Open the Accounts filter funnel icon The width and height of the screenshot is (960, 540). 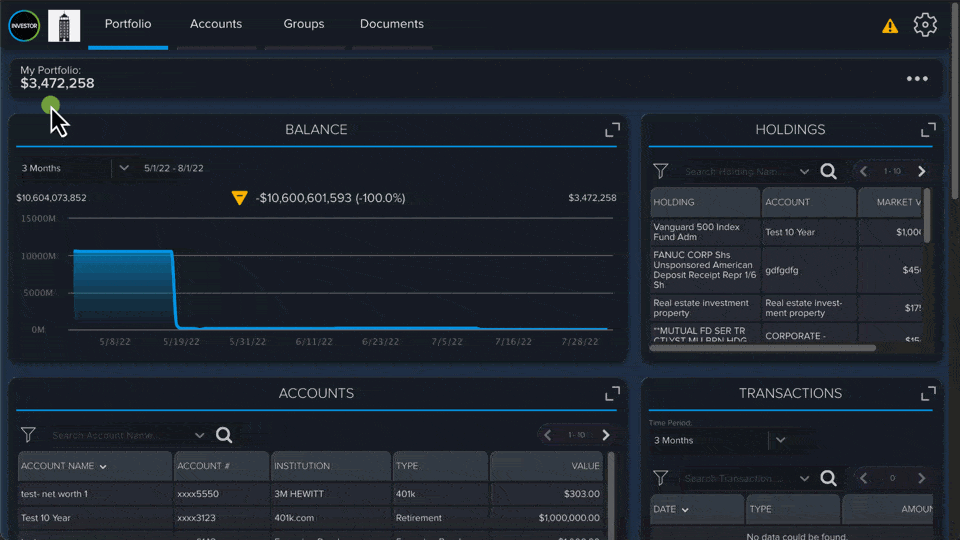28,435
